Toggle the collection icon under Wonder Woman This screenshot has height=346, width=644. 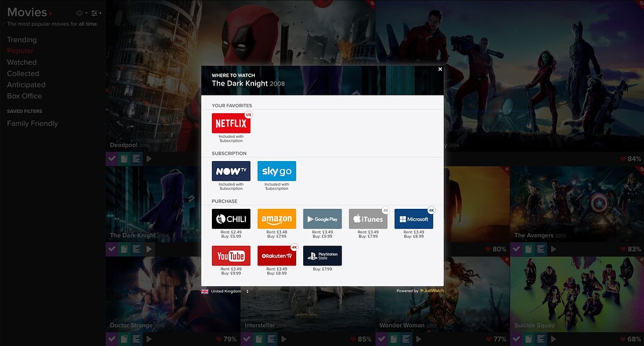coord(394,339)
